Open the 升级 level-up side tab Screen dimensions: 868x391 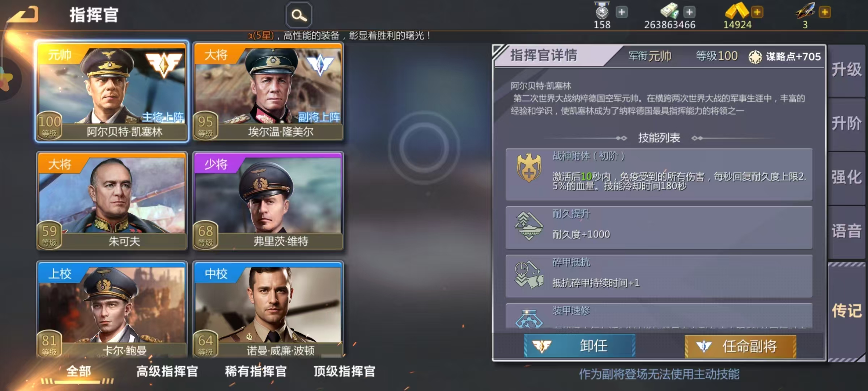846,70
